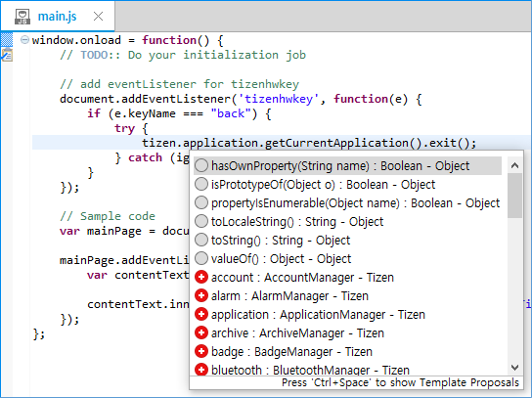The image size is (532, 398).
Task: Click the gray circle icon beside toString
Action: 201,240
